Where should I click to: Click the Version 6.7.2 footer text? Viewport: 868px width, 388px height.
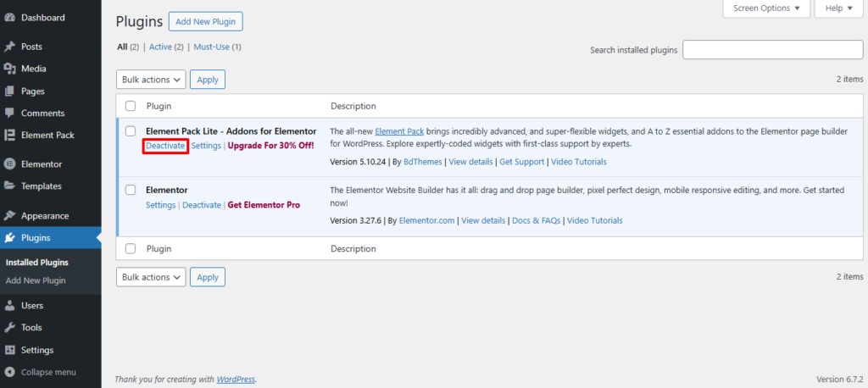point(840,380)
